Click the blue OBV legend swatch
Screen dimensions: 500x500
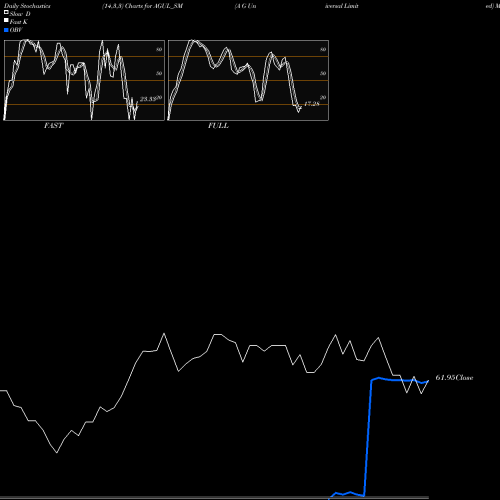click(x=6, y=30)
